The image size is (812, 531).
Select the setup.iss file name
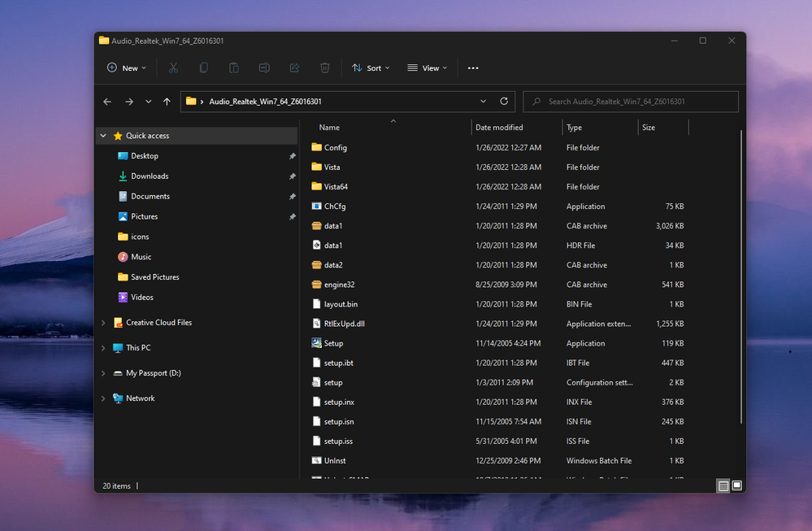tap(338, 442)
